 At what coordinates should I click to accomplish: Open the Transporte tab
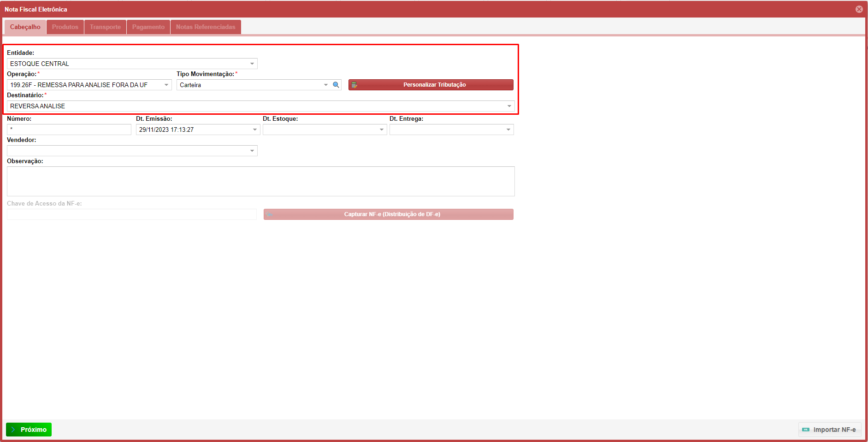[x=105, y=27]
